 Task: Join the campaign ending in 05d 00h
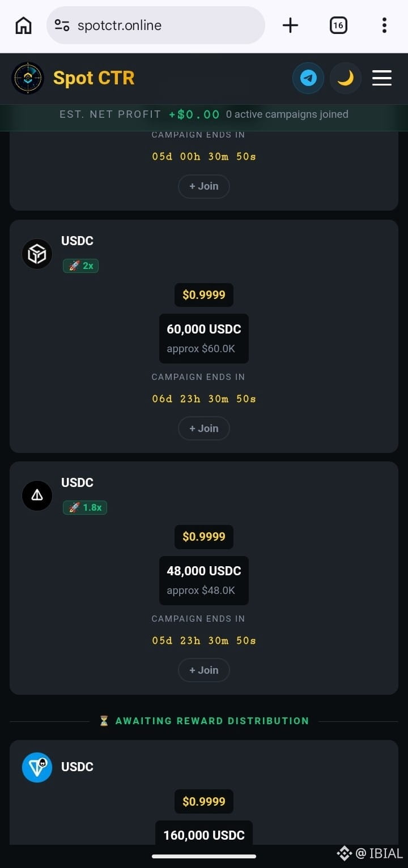coord(204,186)
